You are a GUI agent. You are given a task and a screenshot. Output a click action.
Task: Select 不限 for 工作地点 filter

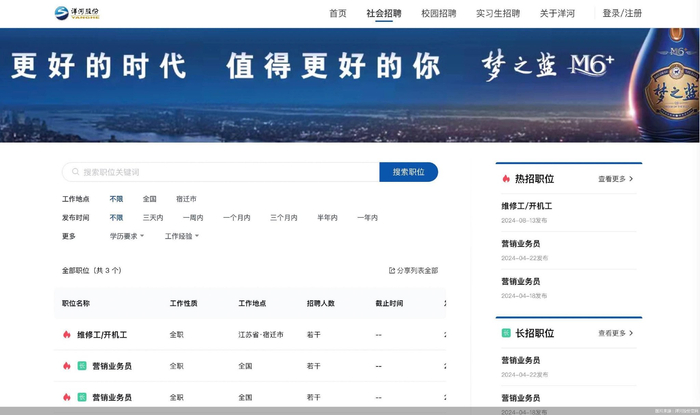(116, 199)
